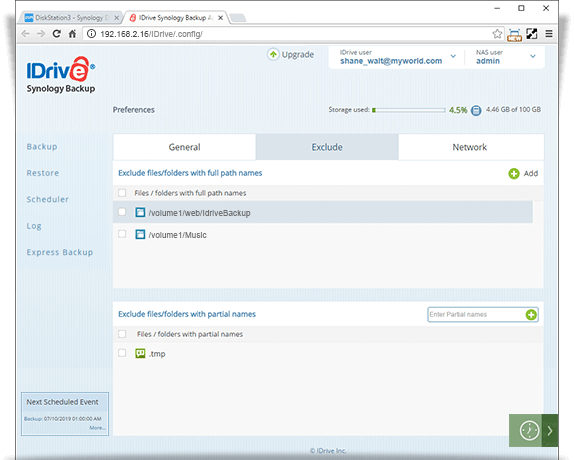Click More... in Next Scheduled Event
Viewport: 574px width, 460px height.
pyautogui.click(x=97, y=428)
